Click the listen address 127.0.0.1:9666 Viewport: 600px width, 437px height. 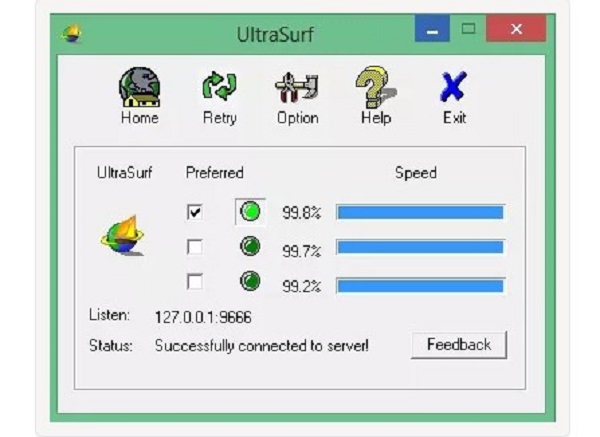(x=203, y=317)
